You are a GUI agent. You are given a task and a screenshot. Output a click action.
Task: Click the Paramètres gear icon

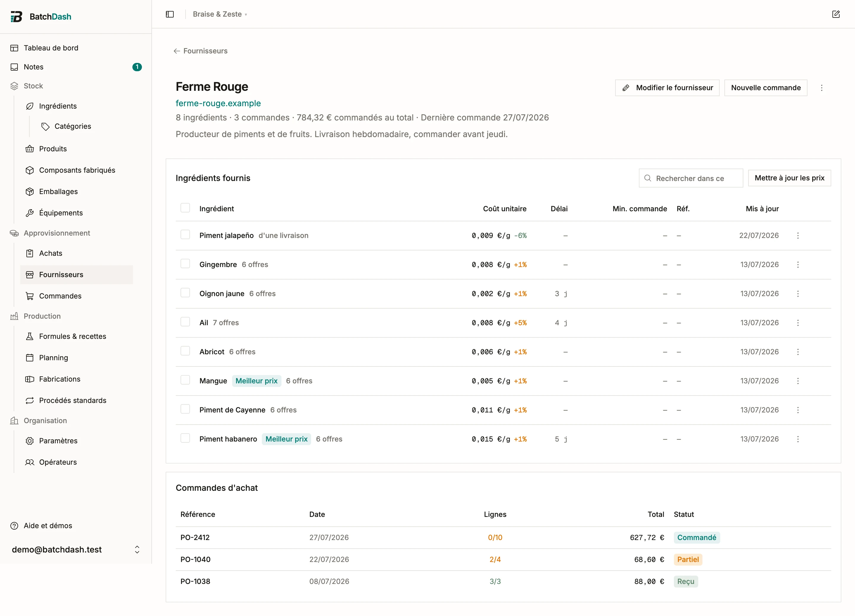[x=30, y=441]
